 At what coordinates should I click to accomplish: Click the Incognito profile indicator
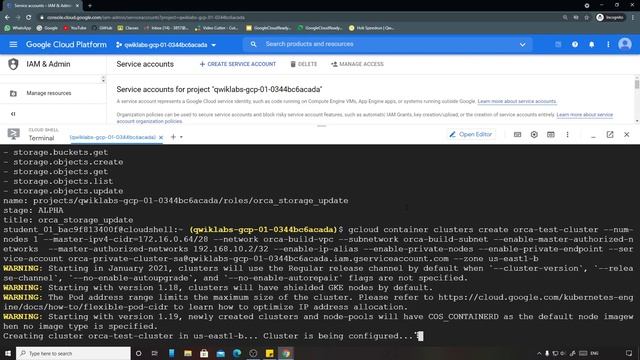click(610, 18)
